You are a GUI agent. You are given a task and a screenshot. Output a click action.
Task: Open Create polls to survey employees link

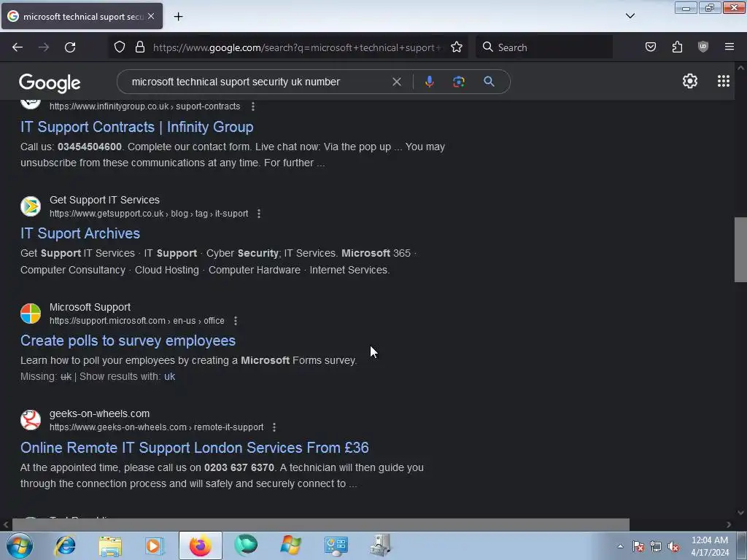tap(128, 341)
